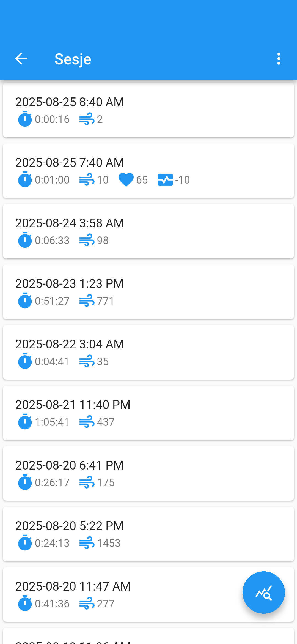The image size is (297, 644).
Task: Open the three-dot overflow menu
Action: tap(279, 59)
